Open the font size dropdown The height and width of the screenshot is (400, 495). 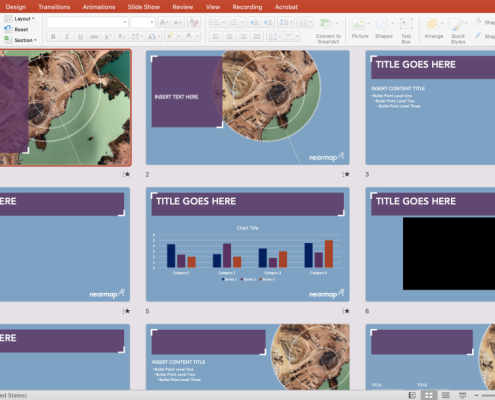click(x=151, y=22)
